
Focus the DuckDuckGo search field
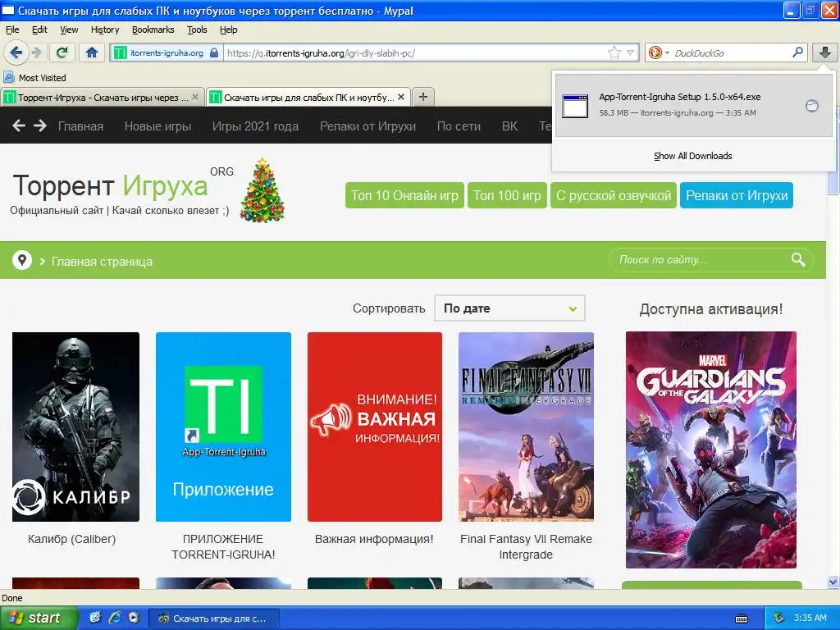point(731,52)
